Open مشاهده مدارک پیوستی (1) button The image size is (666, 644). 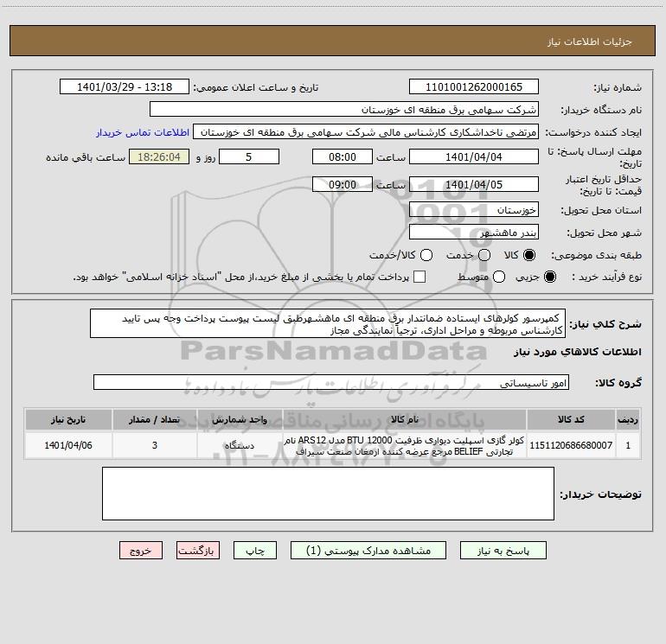(368, 550)
